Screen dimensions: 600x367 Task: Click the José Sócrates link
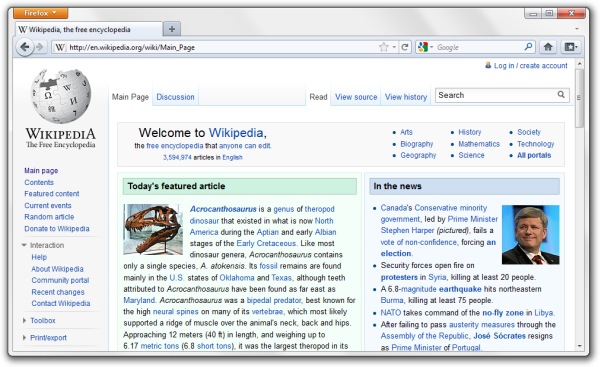point(499,336)
